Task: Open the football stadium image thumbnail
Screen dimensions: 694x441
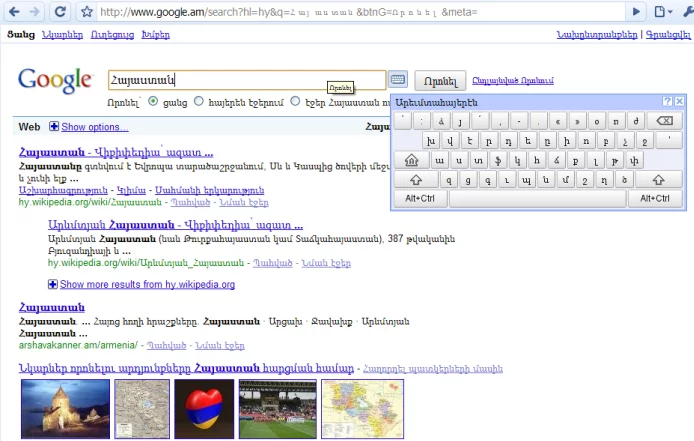Action: coord(278,409)
